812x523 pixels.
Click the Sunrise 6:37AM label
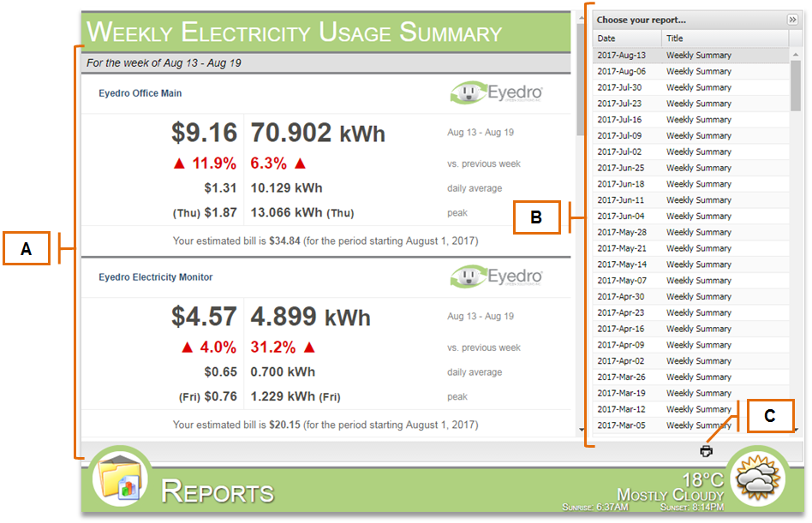[x=595, y=507]
